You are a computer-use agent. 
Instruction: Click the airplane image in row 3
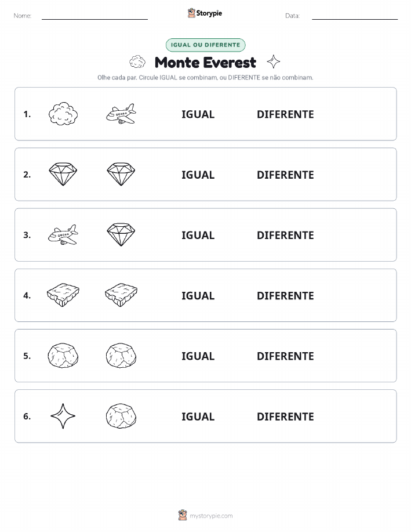63,234
